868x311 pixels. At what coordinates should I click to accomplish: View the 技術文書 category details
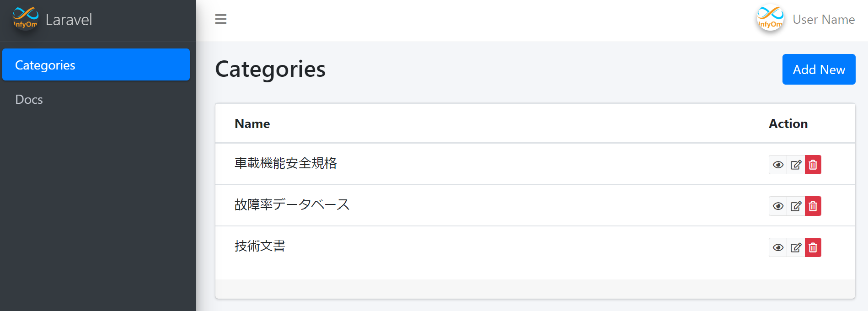click(x=778, y=247)
